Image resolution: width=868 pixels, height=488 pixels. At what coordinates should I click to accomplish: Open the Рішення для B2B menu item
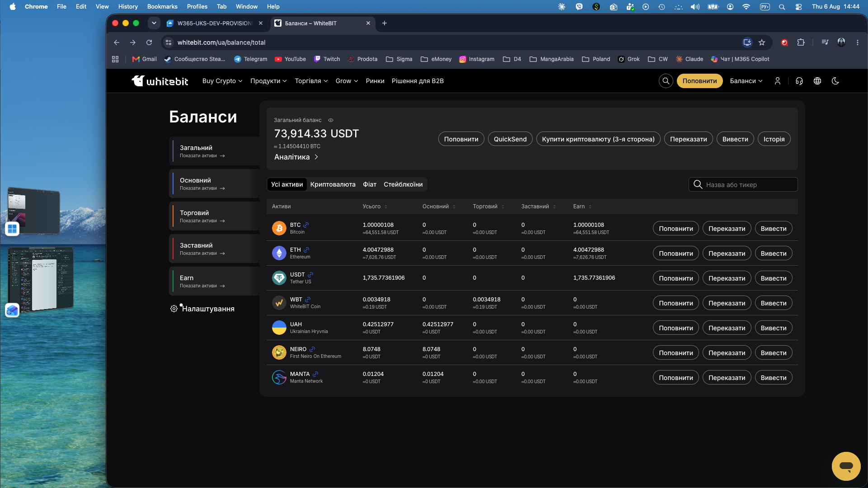pyautogui.click(x=418, y=81)
